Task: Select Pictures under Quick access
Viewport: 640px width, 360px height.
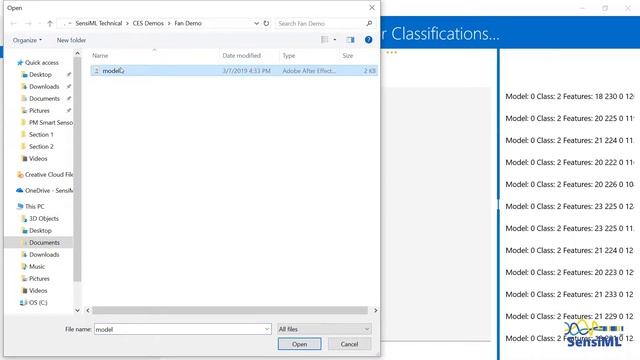Action: 39,111
